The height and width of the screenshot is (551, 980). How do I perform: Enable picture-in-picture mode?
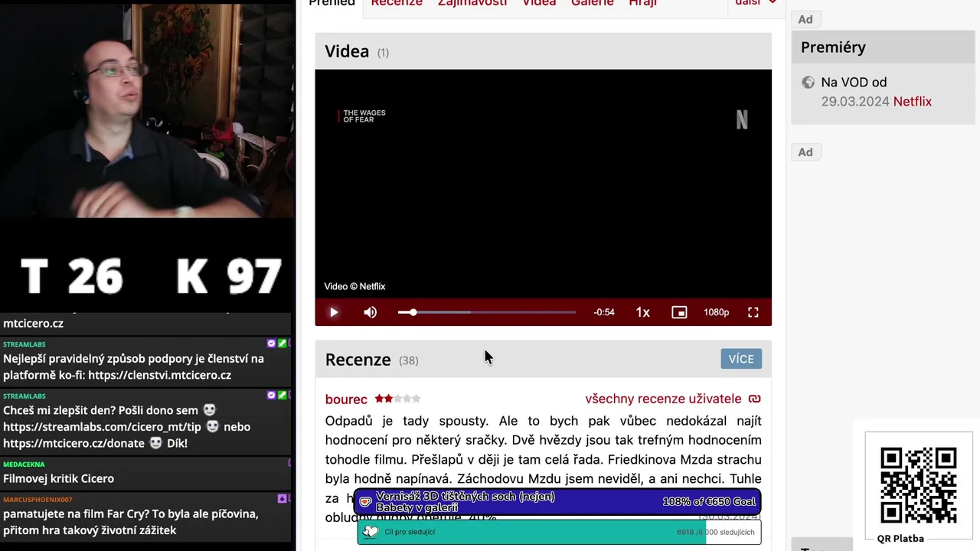[x=679, y=312]
